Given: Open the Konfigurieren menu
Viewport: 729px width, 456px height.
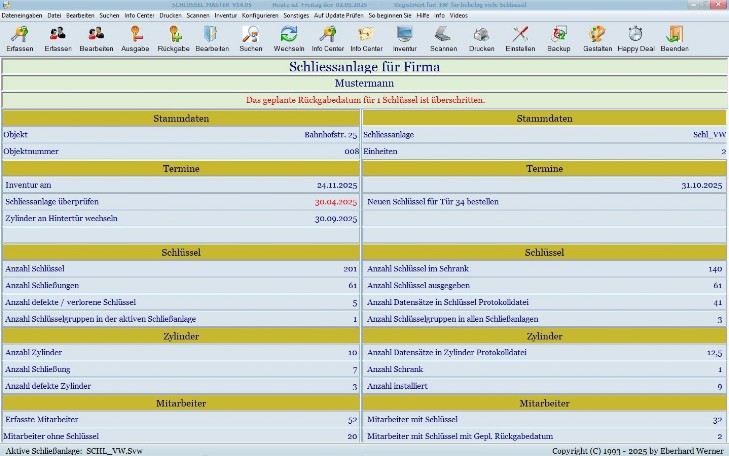Looking at the screenshot, I should pyautogui.click(x=260, y=16).
